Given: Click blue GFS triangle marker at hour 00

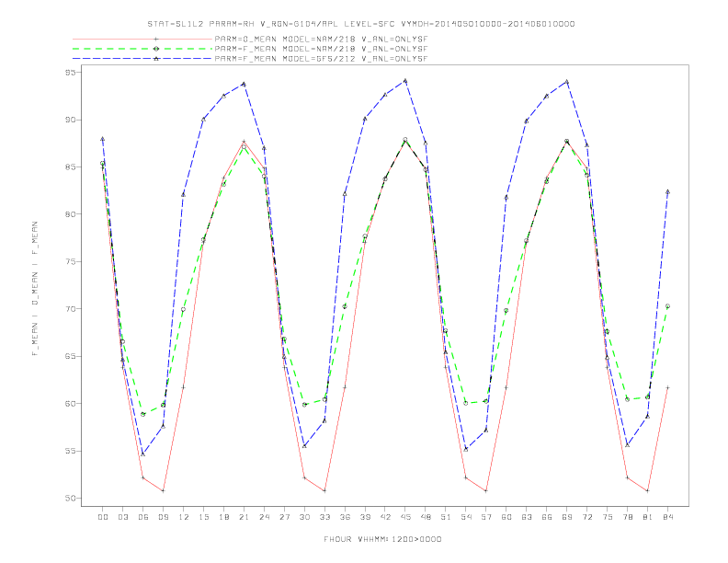Looking at the screenshot, I should coord(103,139).
